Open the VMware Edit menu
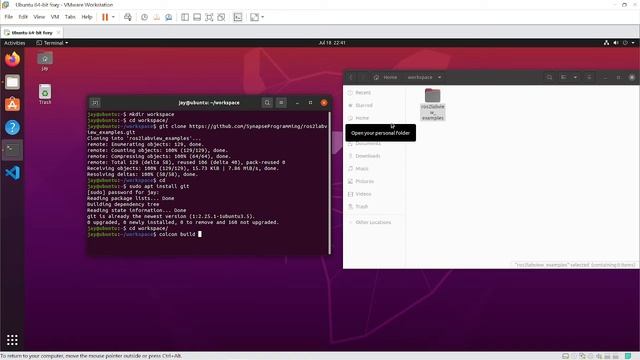 (x=23, y=17)
